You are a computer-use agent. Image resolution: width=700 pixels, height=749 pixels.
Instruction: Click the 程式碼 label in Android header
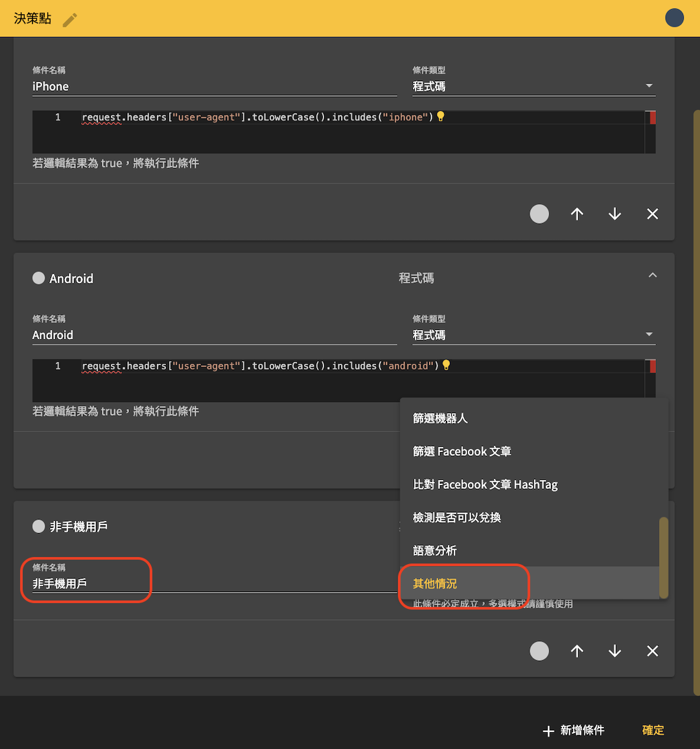[x=416, y=278]
